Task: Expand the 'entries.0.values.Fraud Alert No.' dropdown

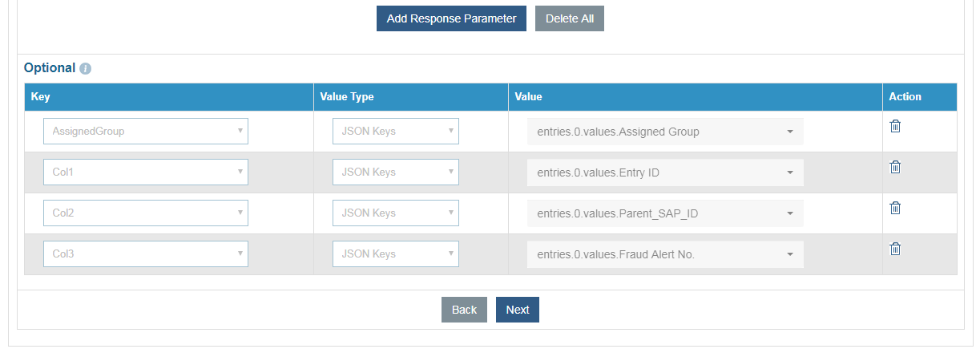Action: pos(665,255)
